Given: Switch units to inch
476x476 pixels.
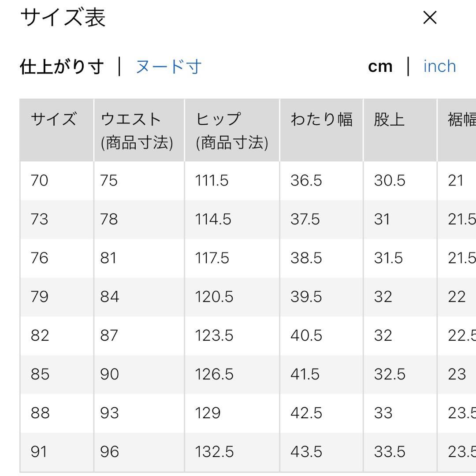Looking at the screenshot, I should [x=439, y=66].
